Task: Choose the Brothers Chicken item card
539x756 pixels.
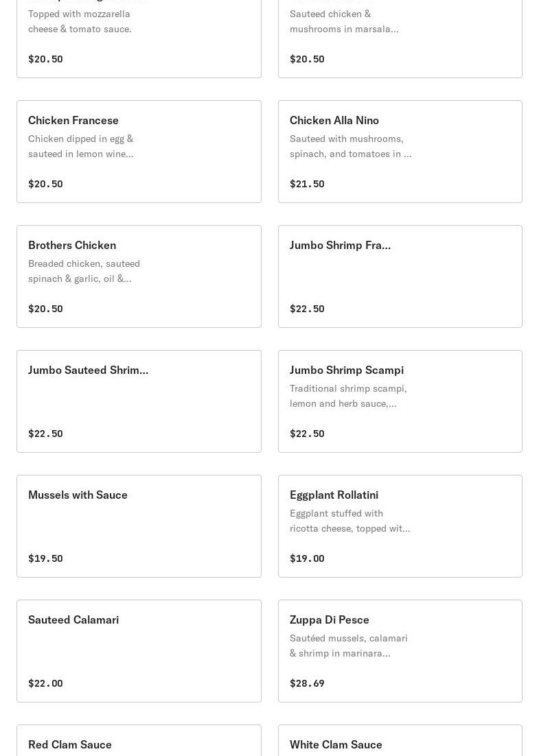Action: 72,246
